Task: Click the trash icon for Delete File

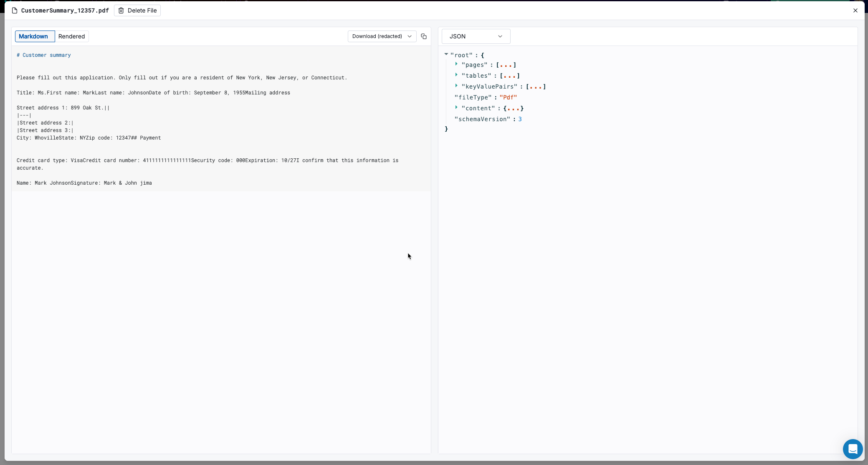Action: pyautogui.click(x=121, y=10)
